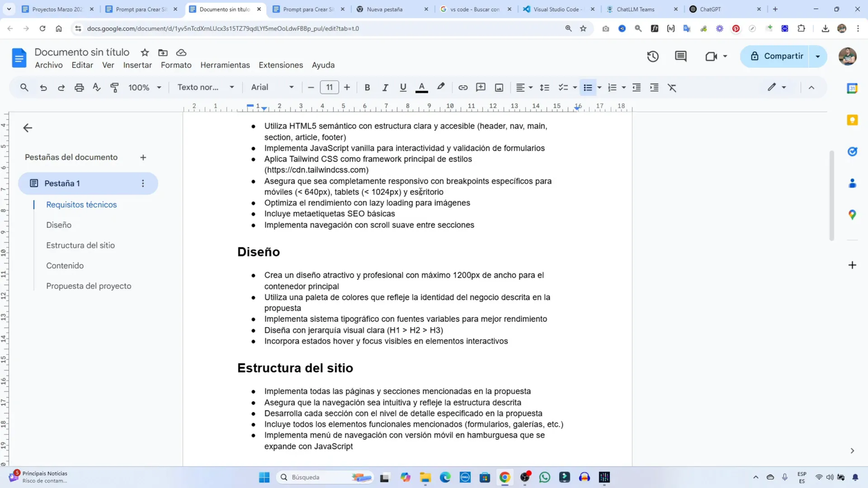
Task: Clear formatting of selected text
Action: (x=672, y=87)
